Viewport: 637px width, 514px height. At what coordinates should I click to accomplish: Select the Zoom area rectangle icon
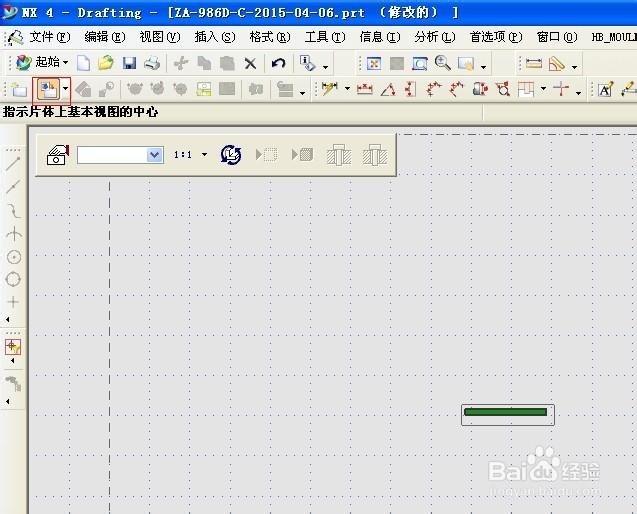420,63
